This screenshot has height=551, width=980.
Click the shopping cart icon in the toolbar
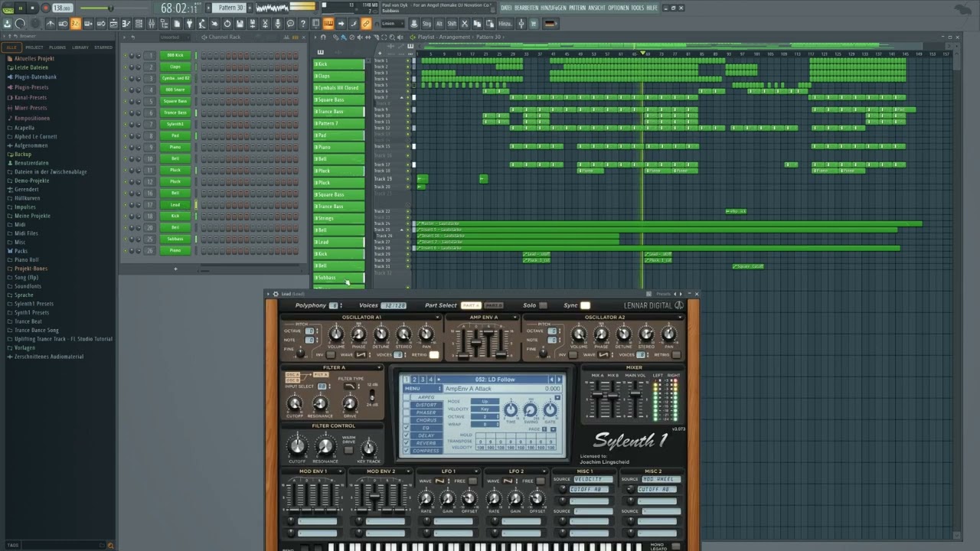[533, 24]
